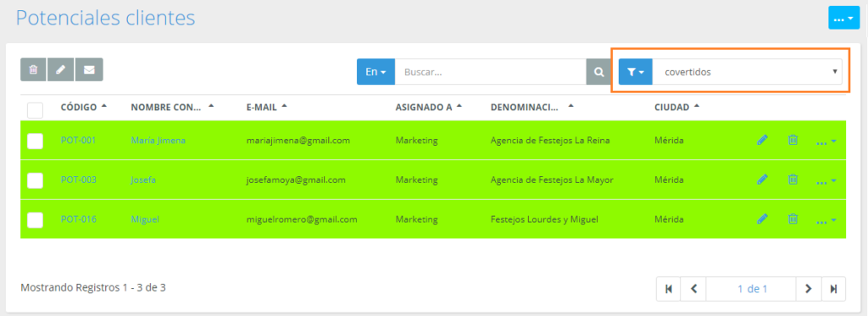Go to previous page arrow
Viewport: 868px width, 316px height.
point(693,289)
